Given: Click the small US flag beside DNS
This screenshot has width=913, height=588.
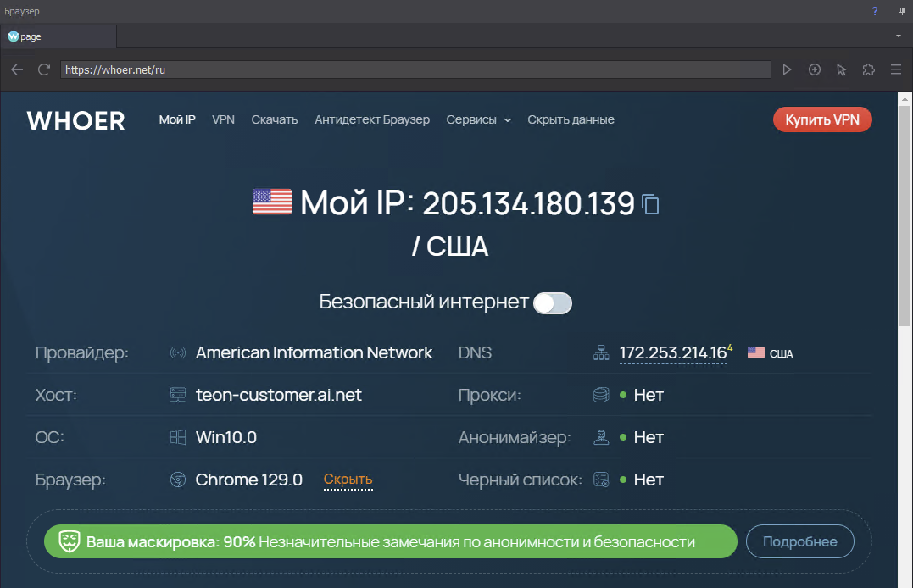Looking at the screenshot, I should [756, 352].
